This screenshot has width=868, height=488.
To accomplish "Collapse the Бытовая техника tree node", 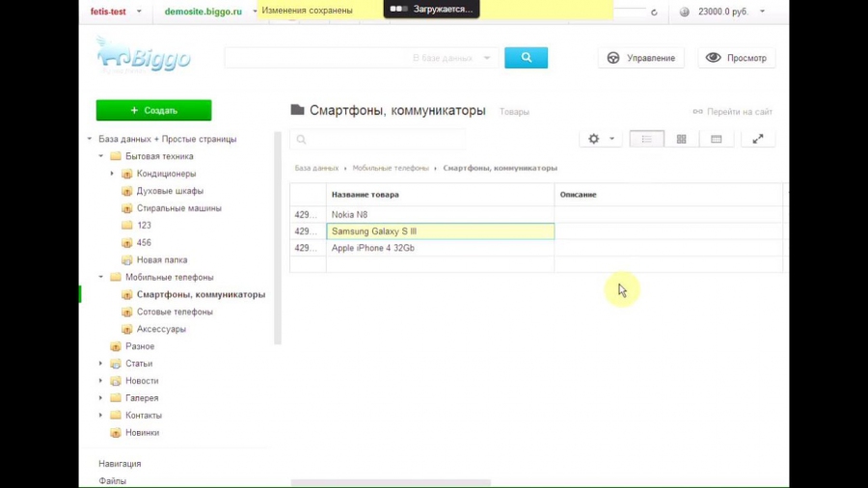I will tap(100, 156).
